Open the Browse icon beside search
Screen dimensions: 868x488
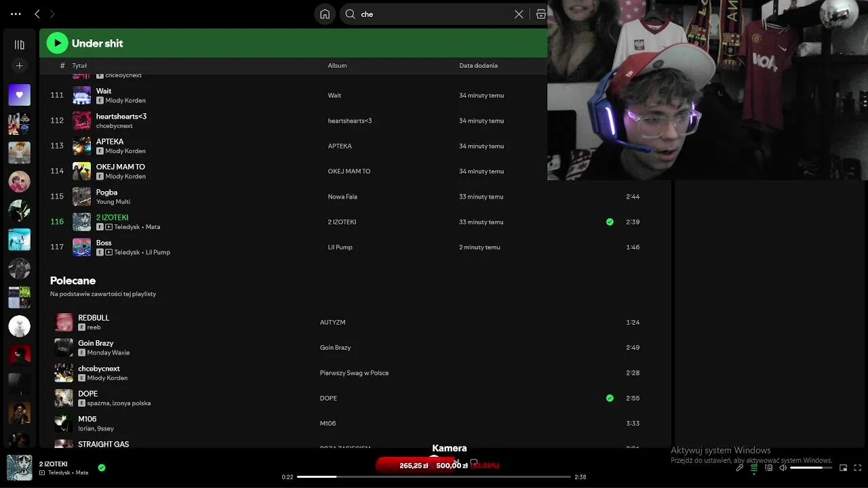coord(540,14)
